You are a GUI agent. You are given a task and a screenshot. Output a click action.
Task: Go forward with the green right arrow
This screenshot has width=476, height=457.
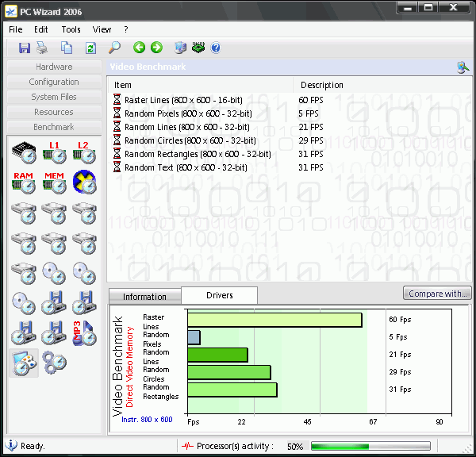156,48
